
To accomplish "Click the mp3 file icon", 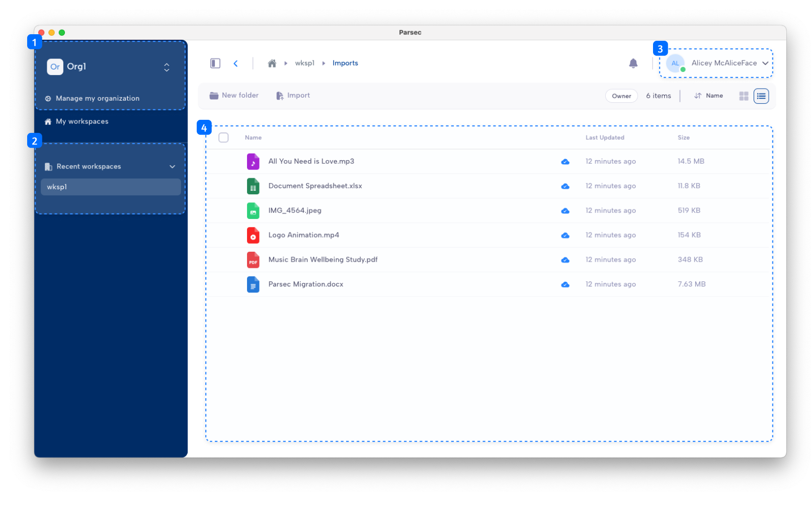I will tap(253, 162).
